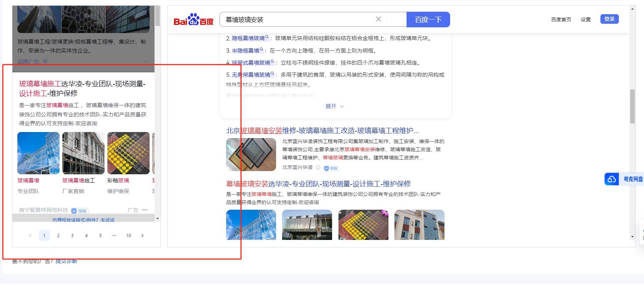This screenshot has height=285, width=644.
Task: Click the down arrow of the results scrollbar
Action: click(632, 237)
